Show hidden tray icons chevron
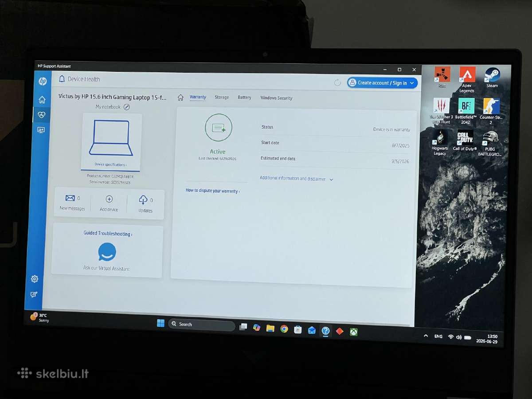 [426, 336]
